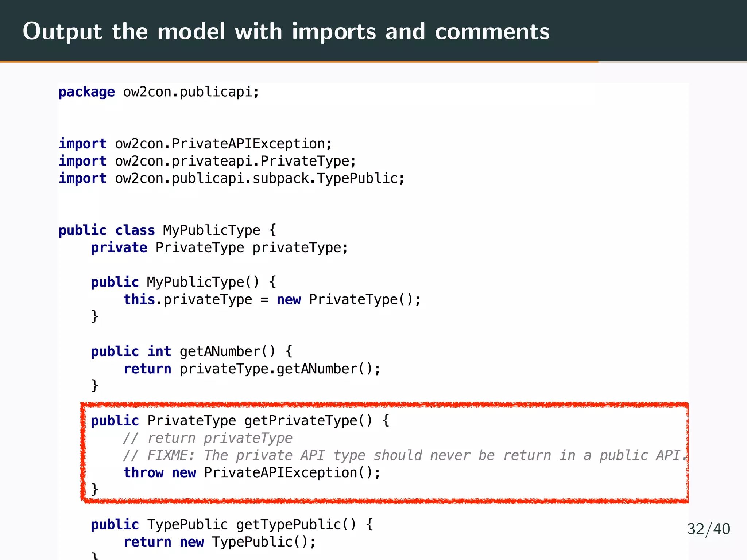Click the 'throw new PrivateAPIException();' line

[x=252, y=473]
